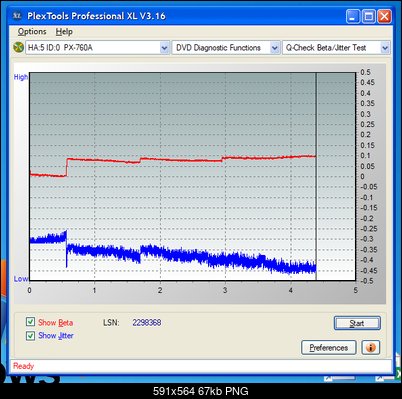The height and width of the screenshot is (399, 402).
Task: Click the vertical end-of-scan marker line
Action: pyautogui.click(x=316, y=177)
